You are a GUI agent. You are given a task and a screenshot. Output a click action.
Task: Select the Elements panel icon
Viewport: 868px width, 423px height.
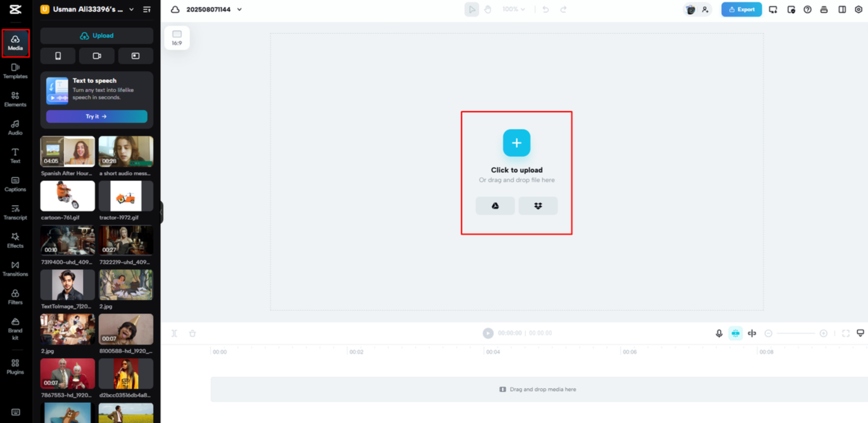click(15, 99)
